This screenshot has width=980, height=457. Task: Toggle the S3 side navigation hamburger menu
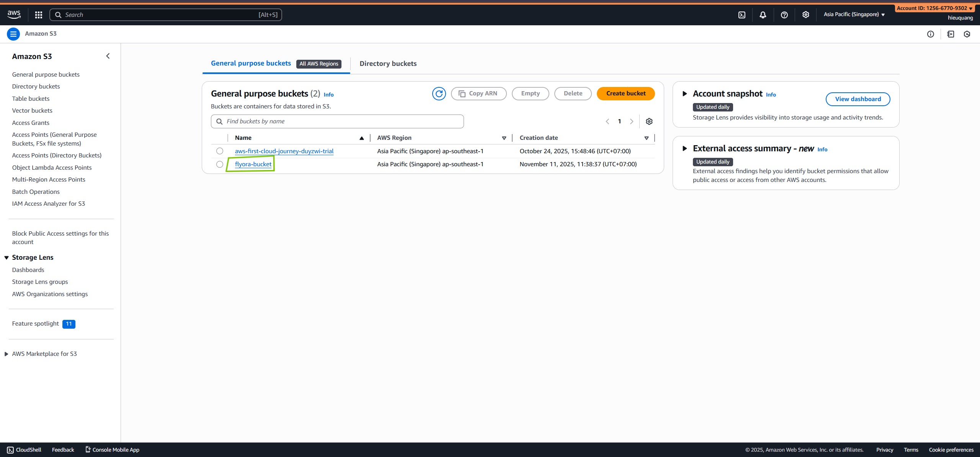point(13,34)
